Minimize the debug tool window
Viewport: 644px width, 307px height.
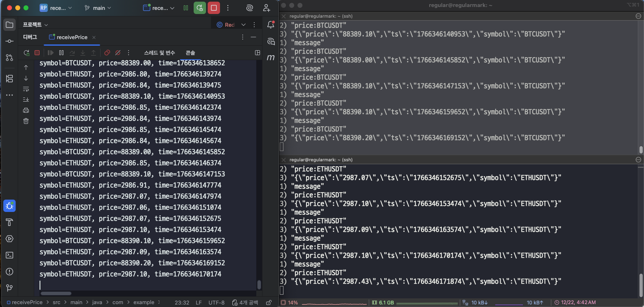click(253, 37)
